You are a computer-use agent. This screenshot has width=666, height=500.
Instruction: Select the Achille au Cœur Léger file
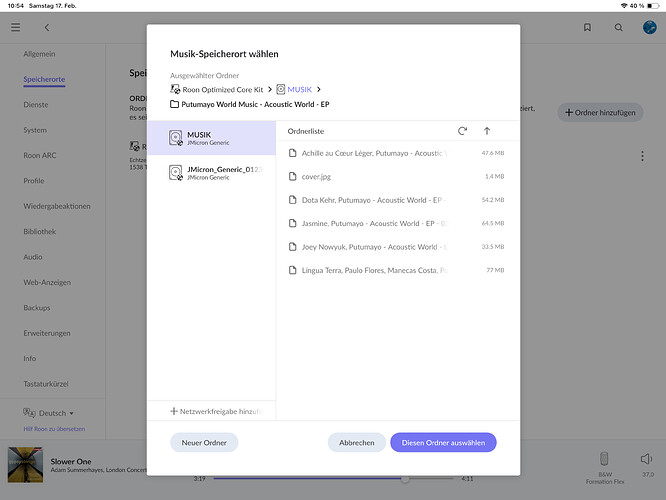(396, 153)
